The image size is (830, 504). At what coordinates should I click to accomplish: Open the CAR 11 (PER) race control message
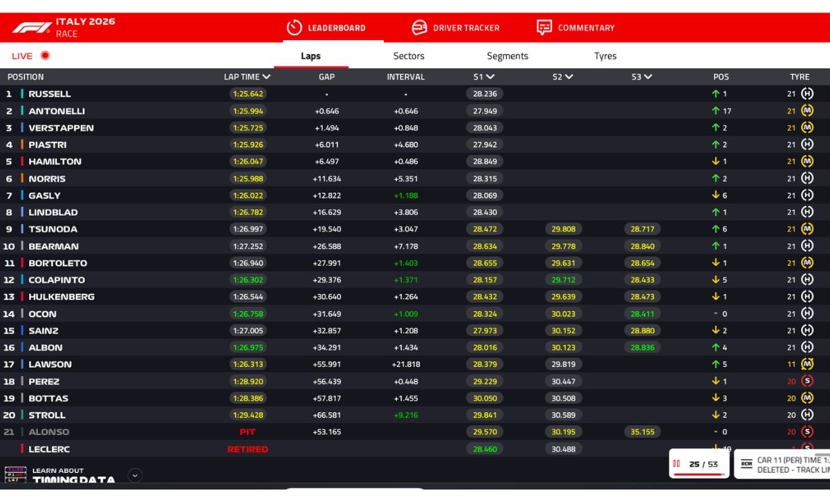(x=783, y=465)
